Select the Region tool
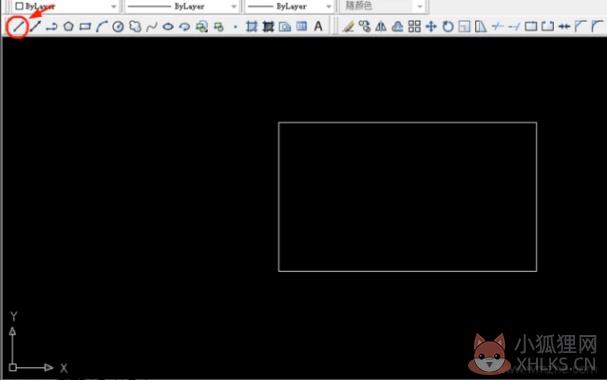 [285, 27]
